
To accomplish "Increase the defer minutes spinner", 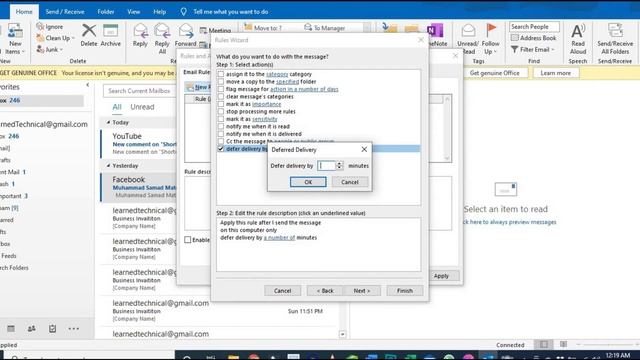I will [x=339, y=163].
